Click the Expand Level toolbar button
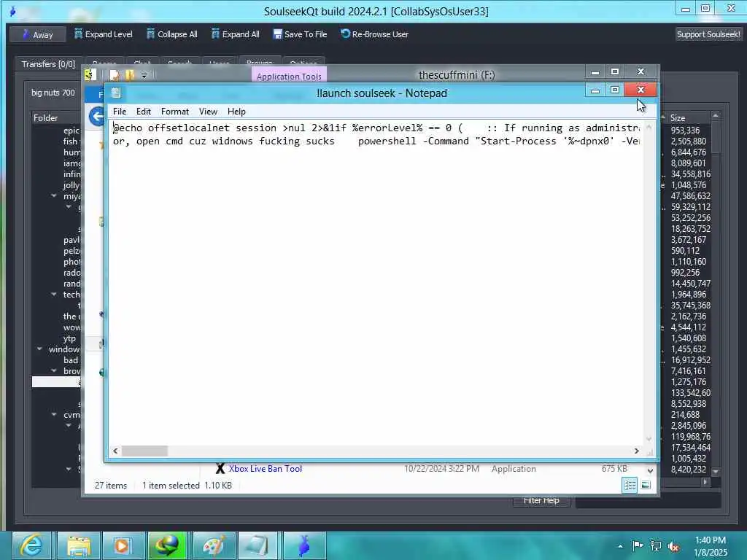The width and height of the screenshot is (747, 560). [x=104, y=34]
